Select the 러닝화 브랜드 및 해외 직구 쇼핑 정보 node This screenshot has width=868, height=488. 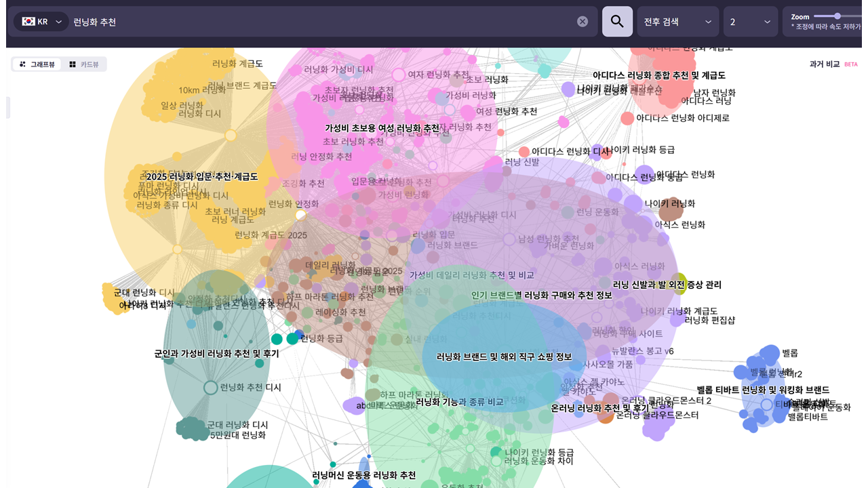coord(503,357)
